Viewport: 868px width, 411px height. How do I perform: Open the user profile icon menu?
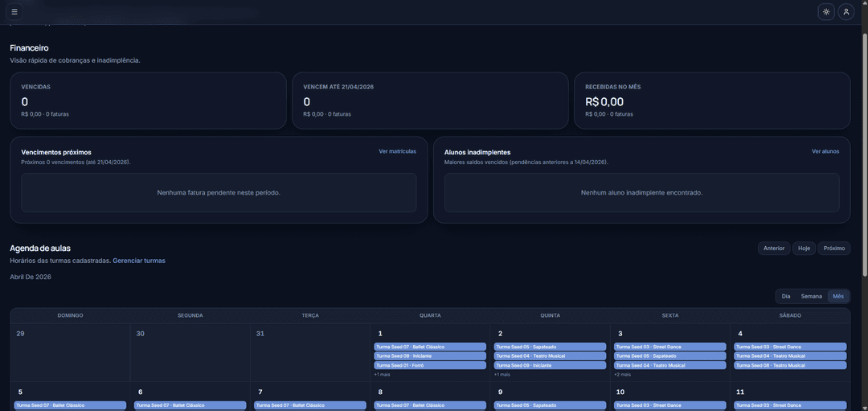(x=845, y=12)
